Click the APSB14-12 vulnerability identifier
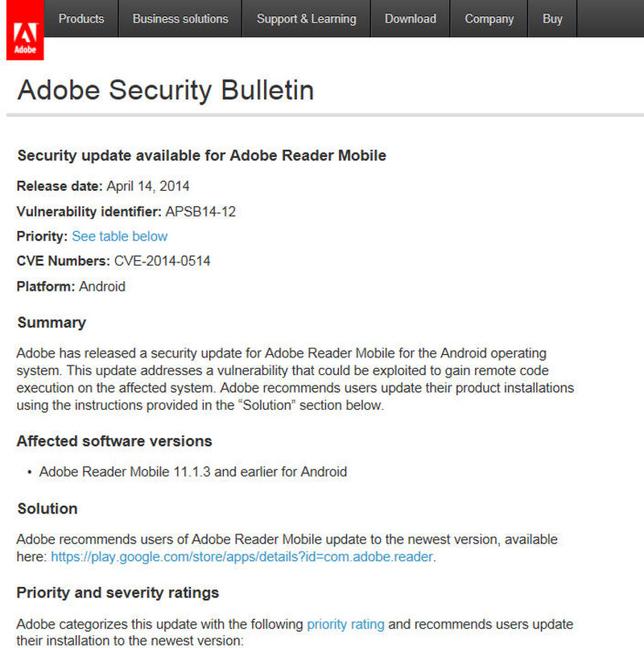This screenshot has height=648, width=644. tap(200, 212)
